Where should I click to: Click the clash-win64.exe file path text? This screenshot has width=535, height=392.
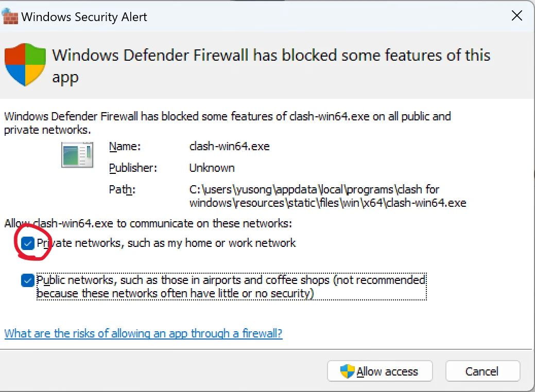(327, 196)
